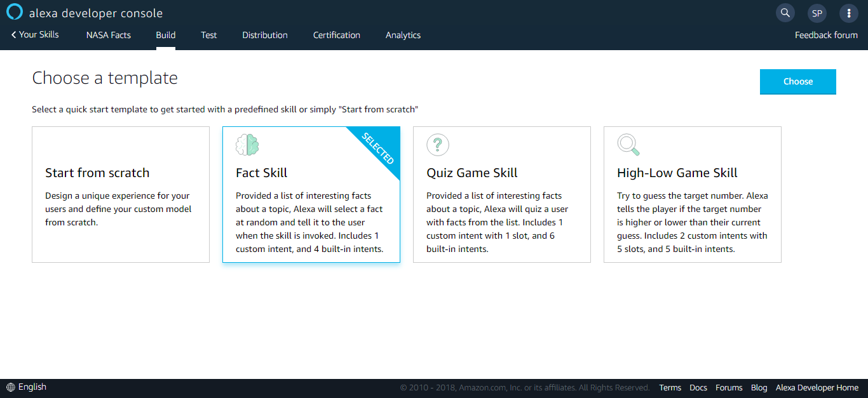
Task: Open the Docs footer link
Action: click(698, 388)
